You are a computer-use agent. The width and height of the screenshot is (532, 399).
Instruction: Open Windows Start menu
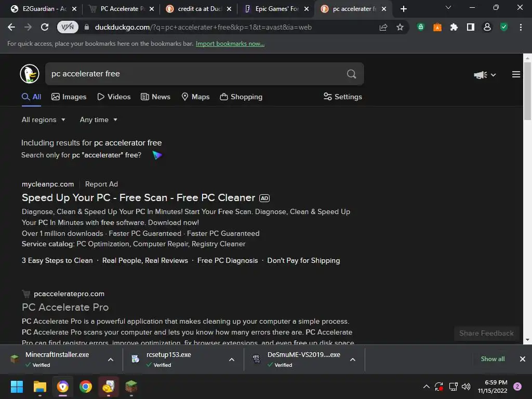[17, 387]
